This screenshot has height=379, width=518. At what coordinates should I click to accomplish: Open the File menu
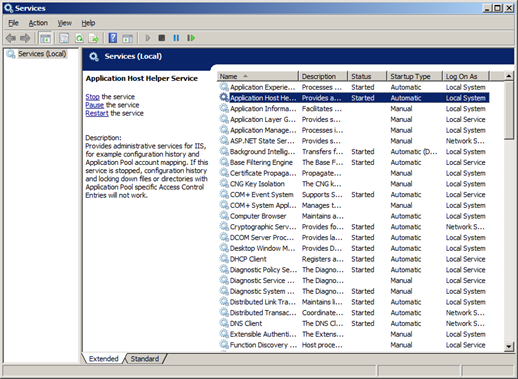coord(13,23)
